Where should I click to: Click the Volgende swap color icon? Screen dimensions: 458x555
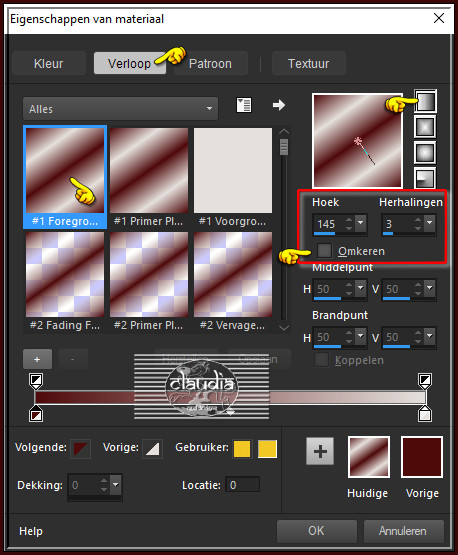tap(80, 449)
